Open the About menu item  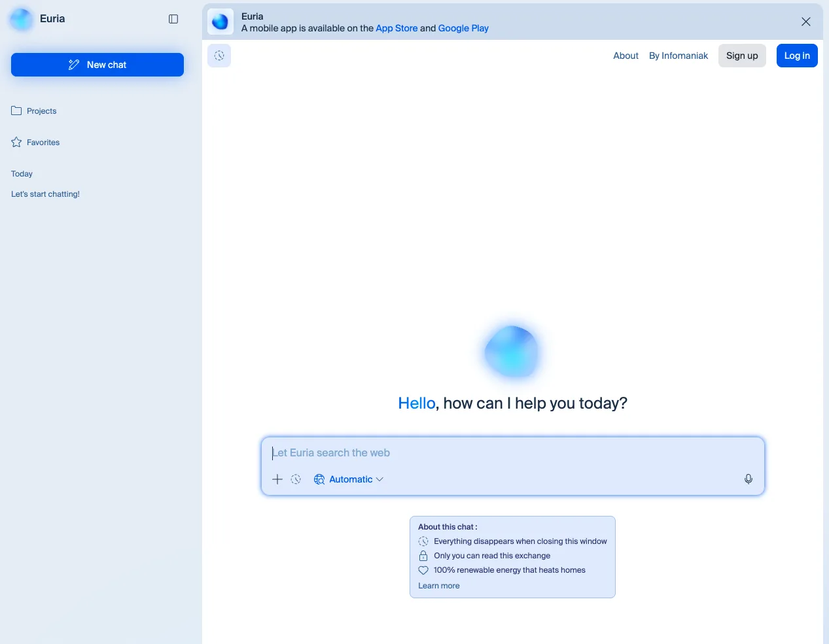(x=625, y=56)
